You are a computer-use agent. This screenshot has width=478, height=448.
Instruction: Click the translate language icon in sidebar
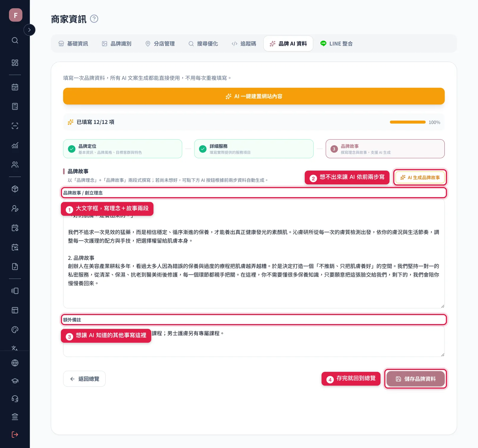pos(15,348)
